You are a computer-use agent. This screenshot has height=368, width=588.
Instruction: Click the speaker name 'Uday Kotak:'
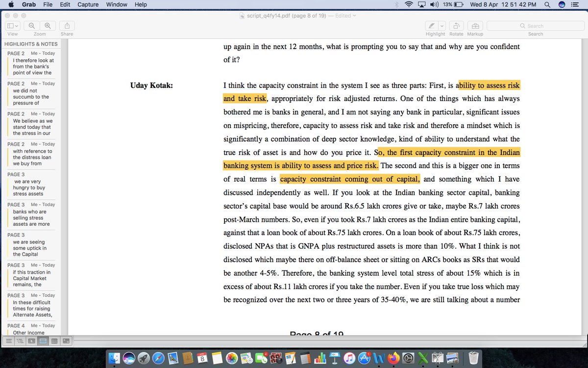[x=151, y=85]
